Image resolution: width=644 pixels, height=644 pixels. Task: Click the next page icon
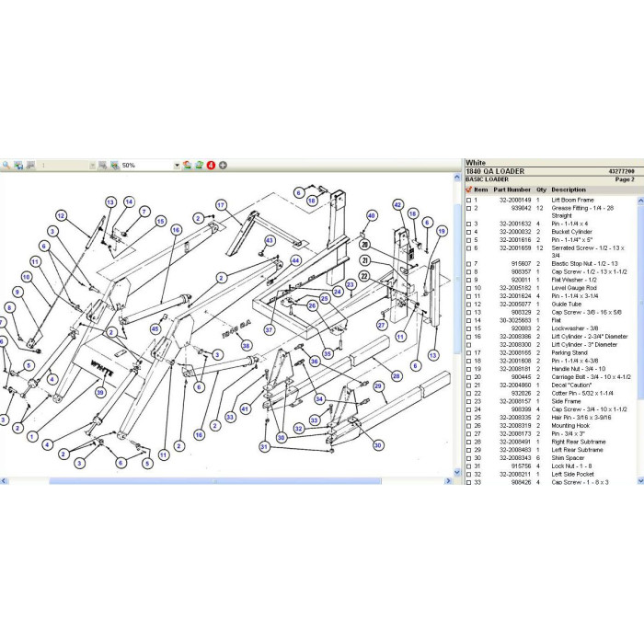[x=102, y=165]
